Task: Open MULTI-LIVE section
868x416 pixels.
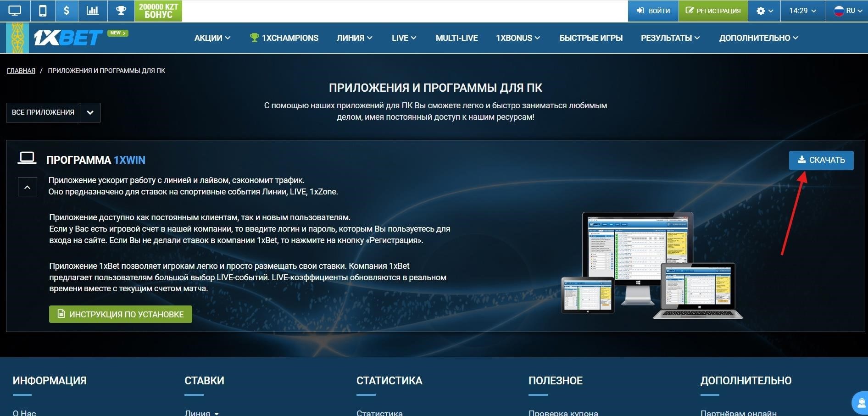Action: (456, 38)
